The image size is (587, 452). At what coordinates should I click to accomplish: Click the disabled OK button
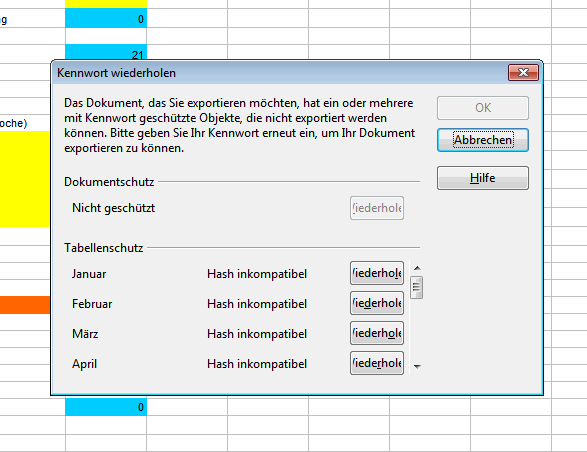[483, 108]
